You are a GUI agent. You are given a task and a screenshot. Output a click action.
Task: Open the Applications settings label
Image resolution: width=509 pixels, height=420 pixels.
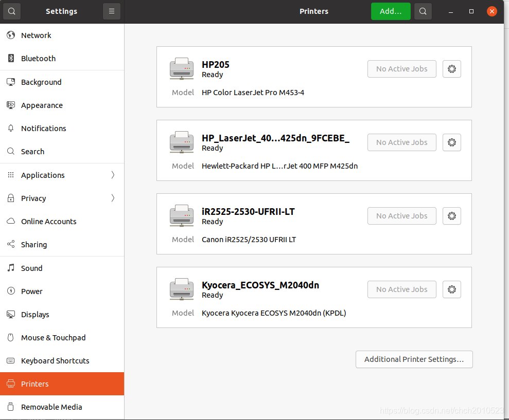tap(43, 175)
